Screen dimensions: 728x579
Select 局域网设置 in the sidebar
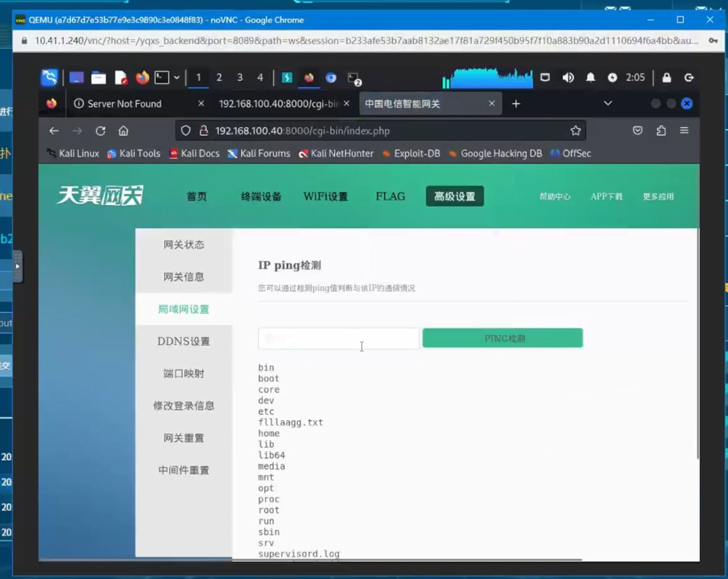click(184, 309)
